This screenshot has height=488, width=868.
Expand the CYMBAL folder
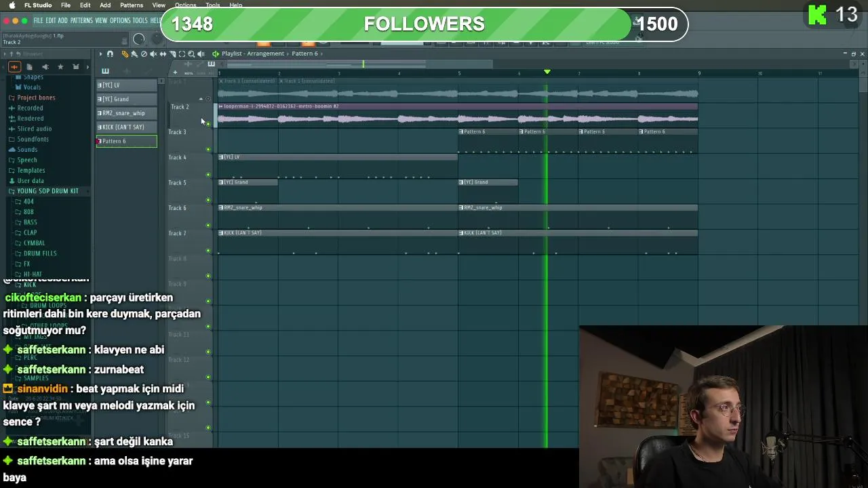coord(34,243)
